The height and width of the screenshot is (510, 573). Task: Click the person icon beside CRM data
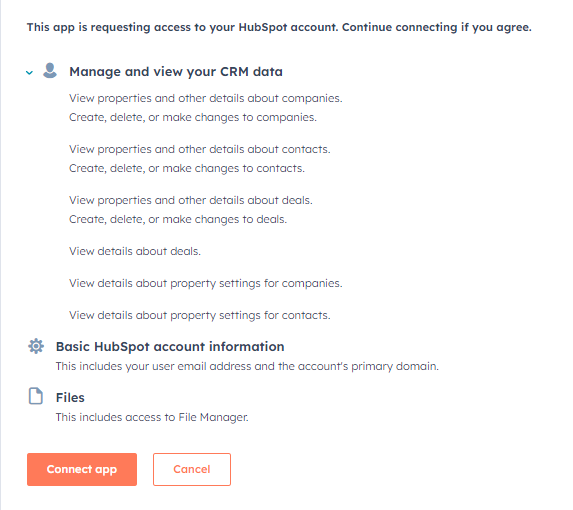tap(50, 71)
